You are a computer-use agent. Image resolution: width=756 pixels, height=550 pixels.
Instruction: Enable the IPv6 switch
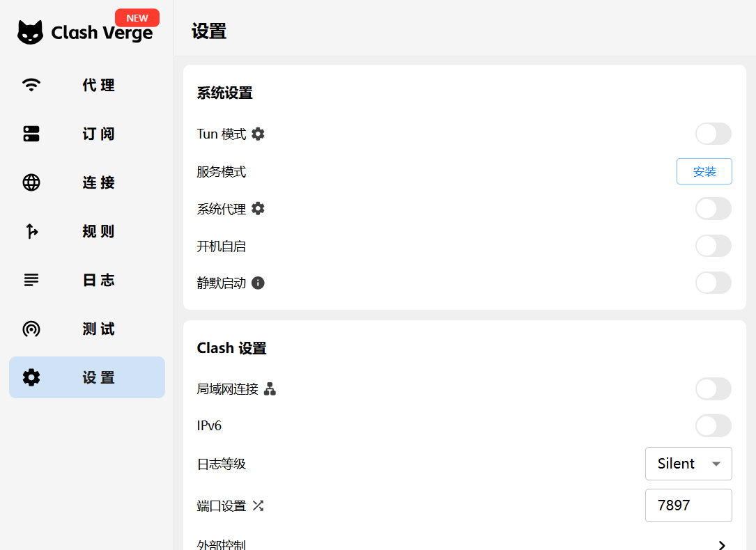coord(713,426)
